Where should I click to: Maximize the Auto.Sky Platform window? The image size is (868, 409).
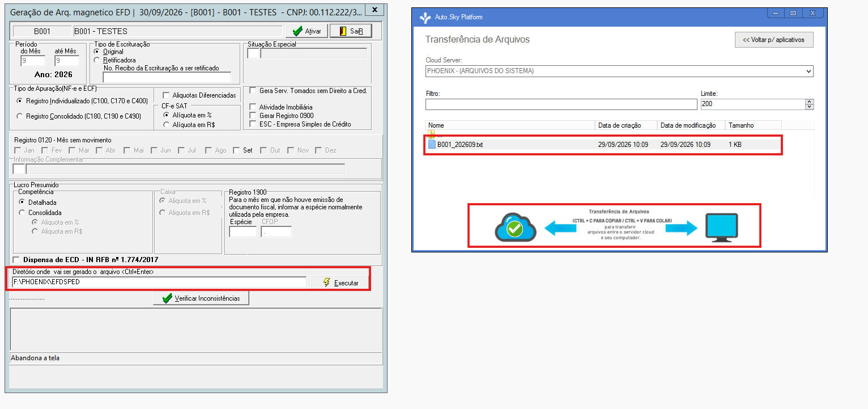pos(793,12)
